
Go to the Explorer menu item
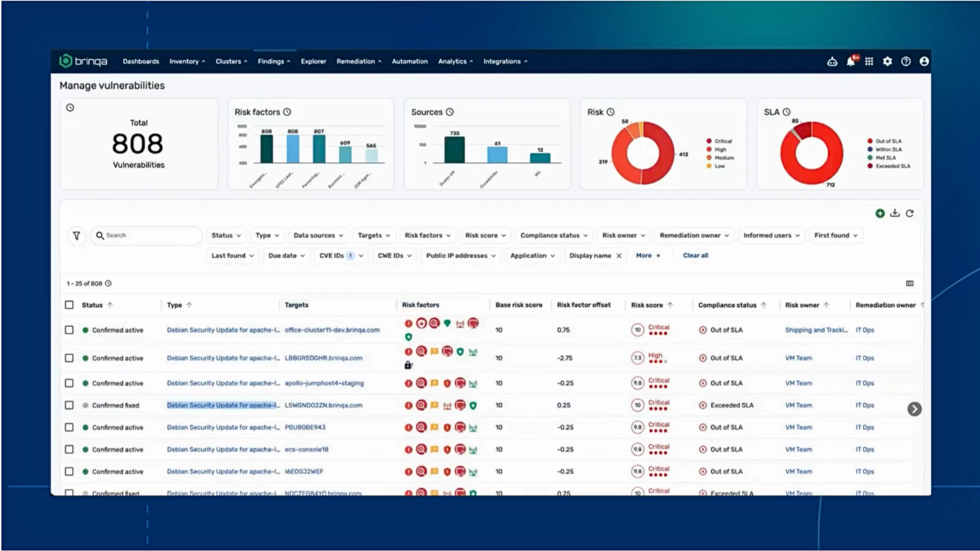tap(313, 61)
